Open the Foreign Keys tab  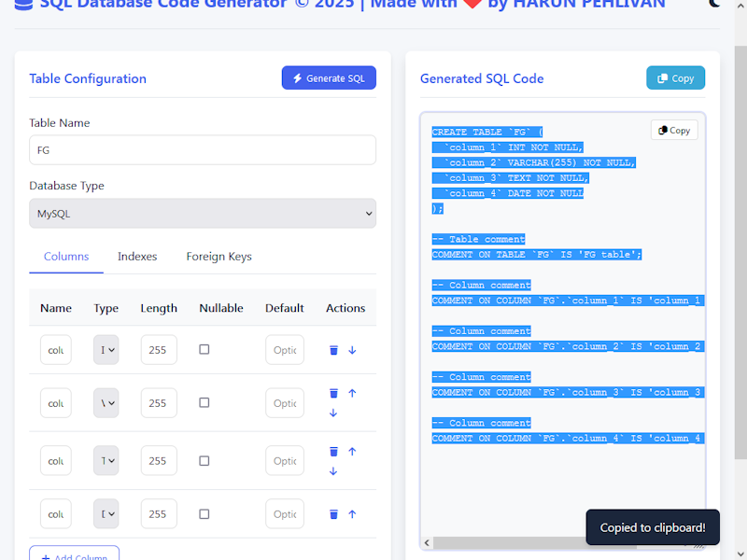[x=218, y=257]
